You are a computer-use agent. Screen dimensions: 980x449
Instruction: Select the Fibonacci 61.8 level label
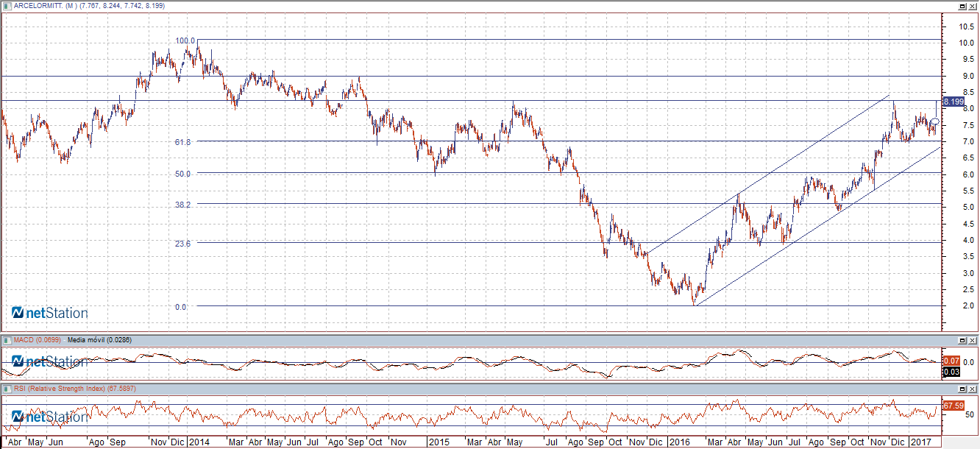pyautogui.click(x=183, y=141)
